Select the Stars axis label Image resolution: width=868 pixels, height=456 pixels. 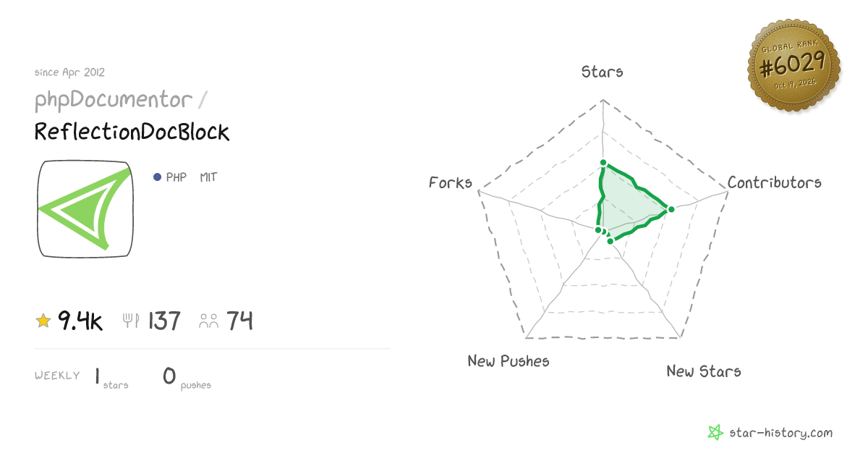pos(602,72)
